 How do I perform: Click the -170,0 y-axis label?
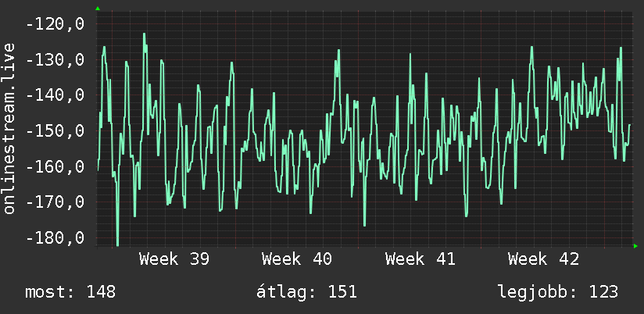(55, 202)
